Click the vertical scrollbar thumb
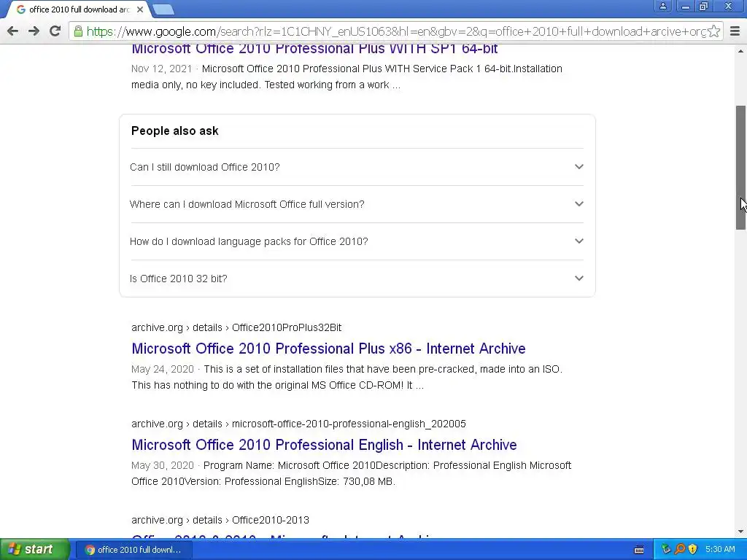The image size is (747, 560). 741,168
